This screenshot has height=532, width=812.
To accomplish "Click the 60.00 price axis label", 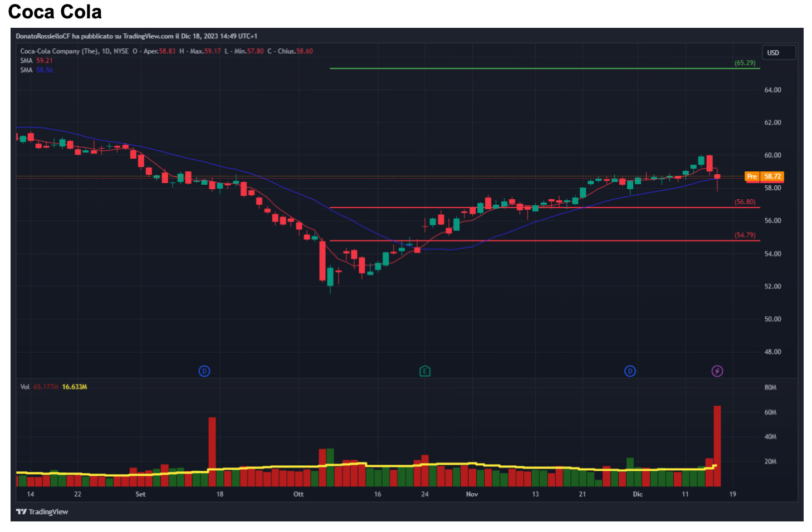I will click(x=772, y=155).
